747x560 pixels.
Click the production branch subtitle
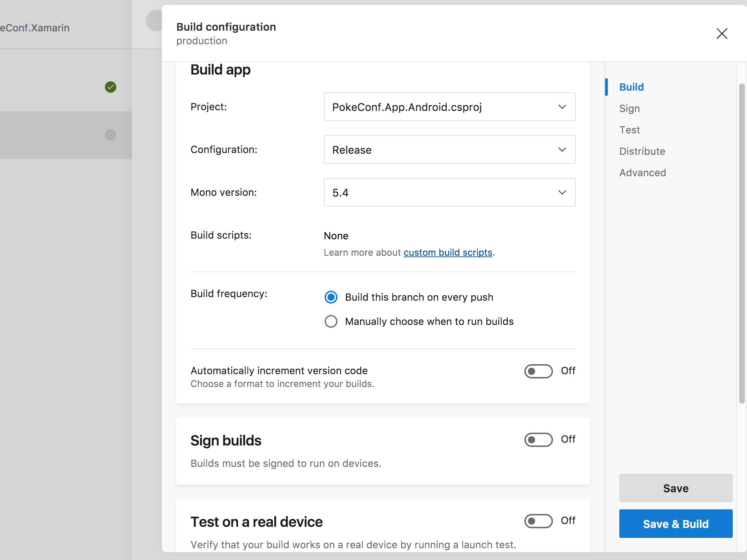(202, 41)
